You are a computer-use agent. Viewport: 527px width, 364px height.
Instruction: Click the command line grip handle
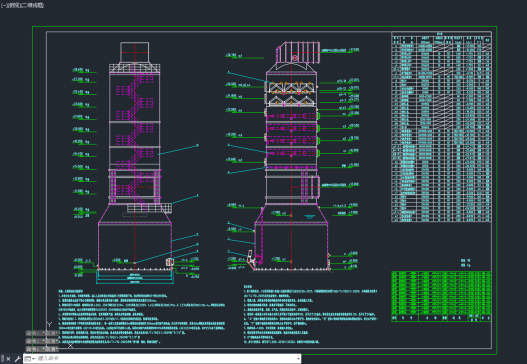3,359
